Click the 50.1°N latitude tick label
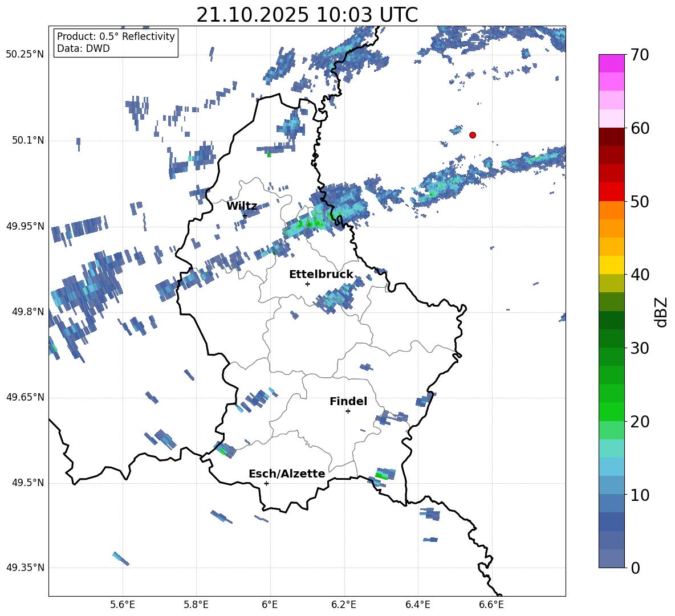Viewport: 675px width, 616px height. 28,141
